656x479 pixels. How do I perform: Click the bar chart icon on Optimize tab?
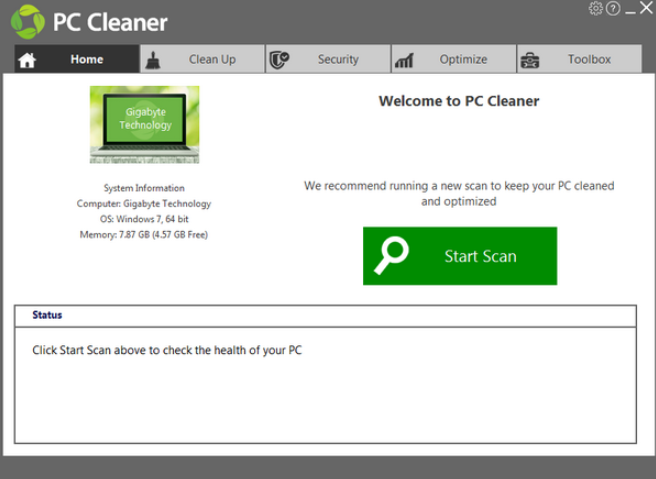pos(404,61)
